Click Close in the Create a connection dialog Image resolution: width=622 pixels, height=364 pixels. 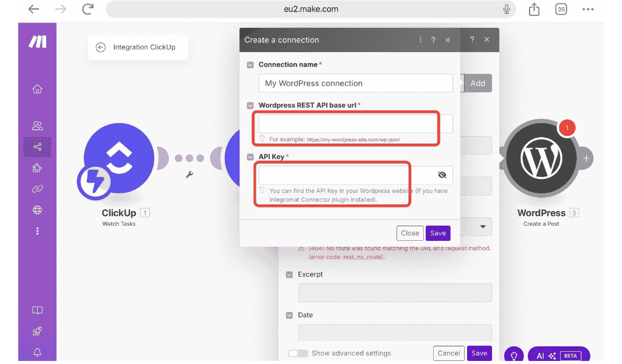[410, 234]
